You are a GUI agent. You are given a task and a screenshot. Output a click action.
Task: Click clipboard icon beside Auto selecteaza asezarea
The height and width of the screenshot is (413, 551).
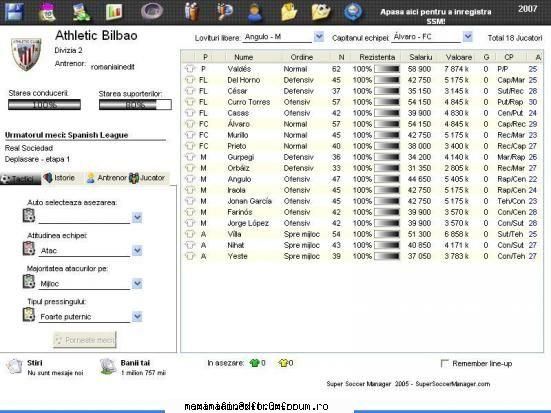[x=29, y=215]
